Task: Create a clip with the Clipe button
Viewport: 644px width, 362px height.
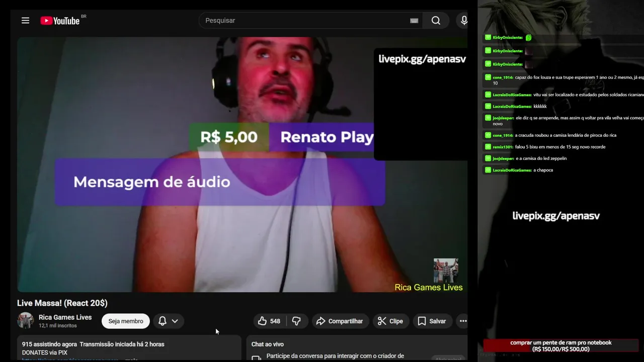Action: tap(390, 321)
